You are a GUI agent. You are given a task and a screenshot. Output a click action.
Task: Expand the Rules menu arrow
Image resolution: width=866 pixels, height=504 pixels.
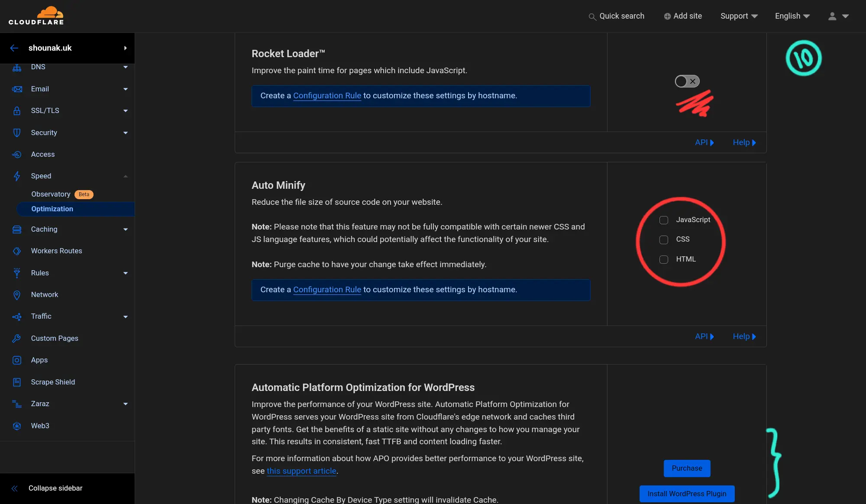[x=126, y=273]
